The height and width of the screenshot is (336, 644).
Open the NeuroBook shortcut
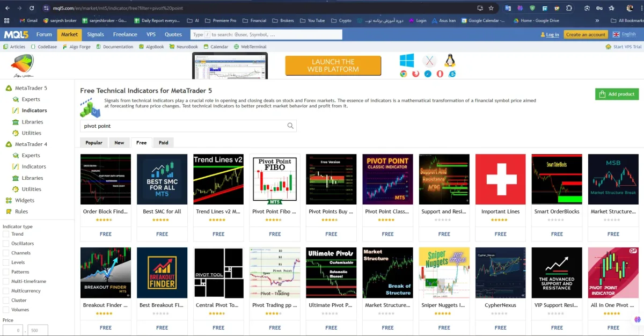coord(184,47)
